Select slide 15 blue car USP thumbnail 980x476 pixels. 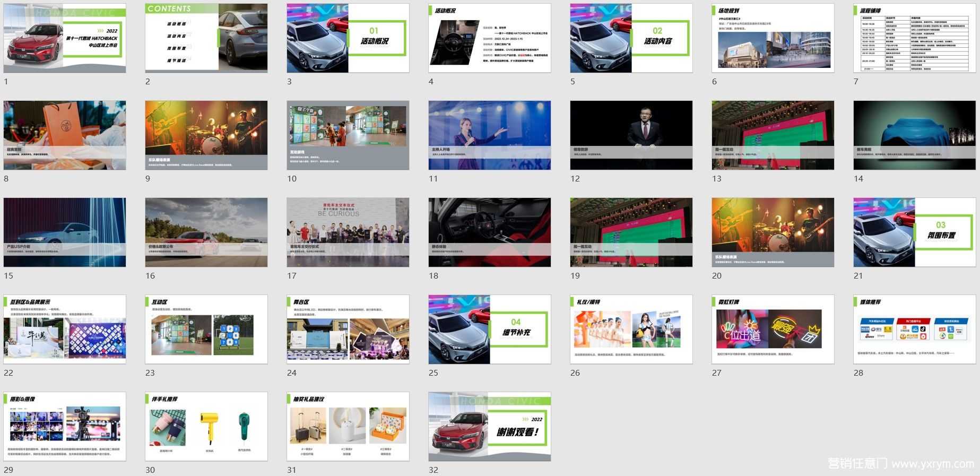point(65,232)
